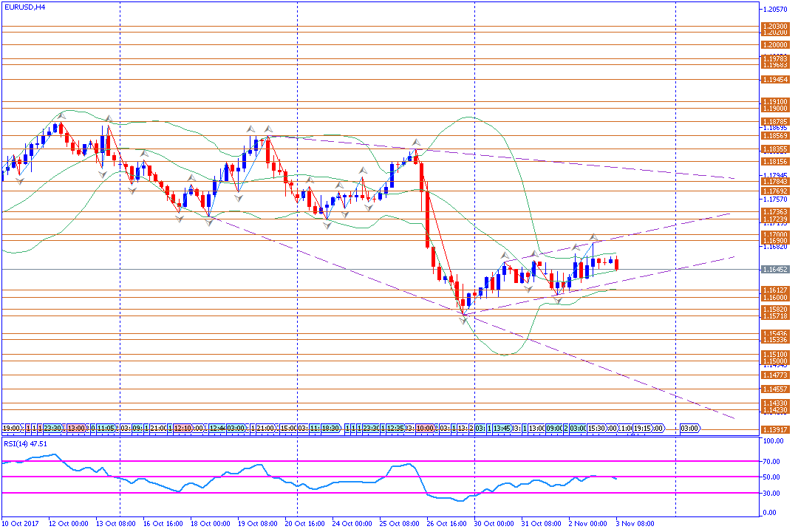Click the RSI scale 100.00 value

774,441
